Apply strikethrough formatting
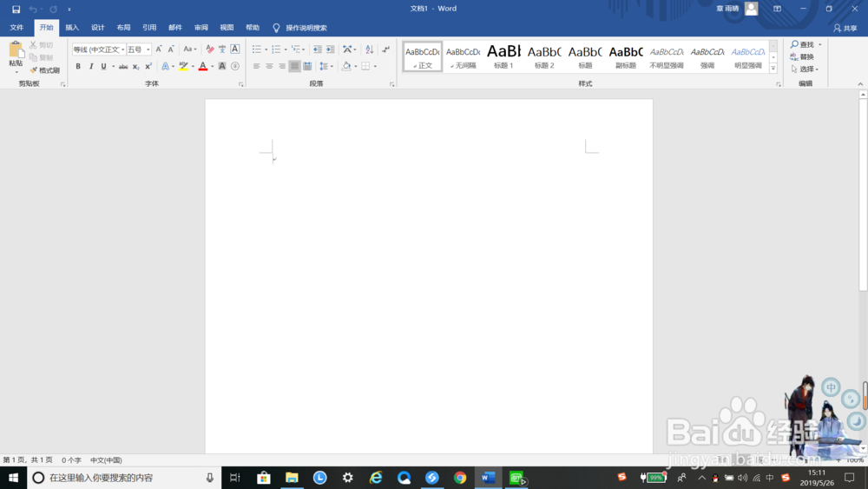 point(123,67)
